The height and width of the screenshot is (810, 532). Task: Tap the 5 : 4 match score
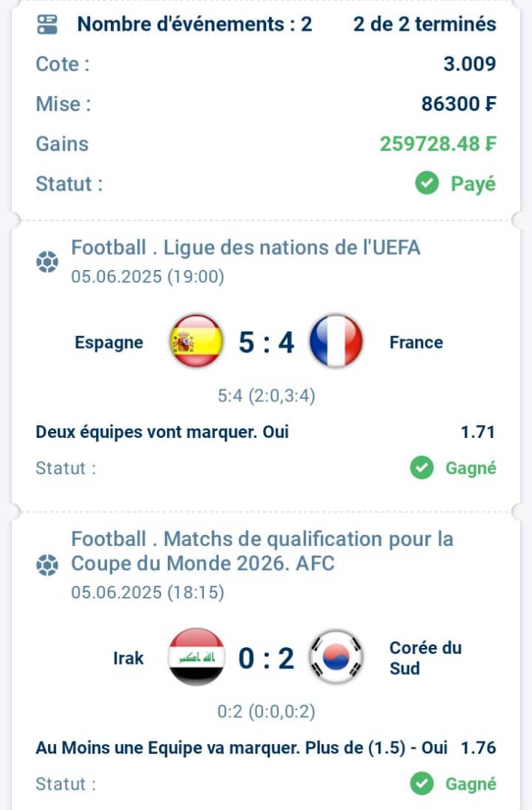point(266,342)
